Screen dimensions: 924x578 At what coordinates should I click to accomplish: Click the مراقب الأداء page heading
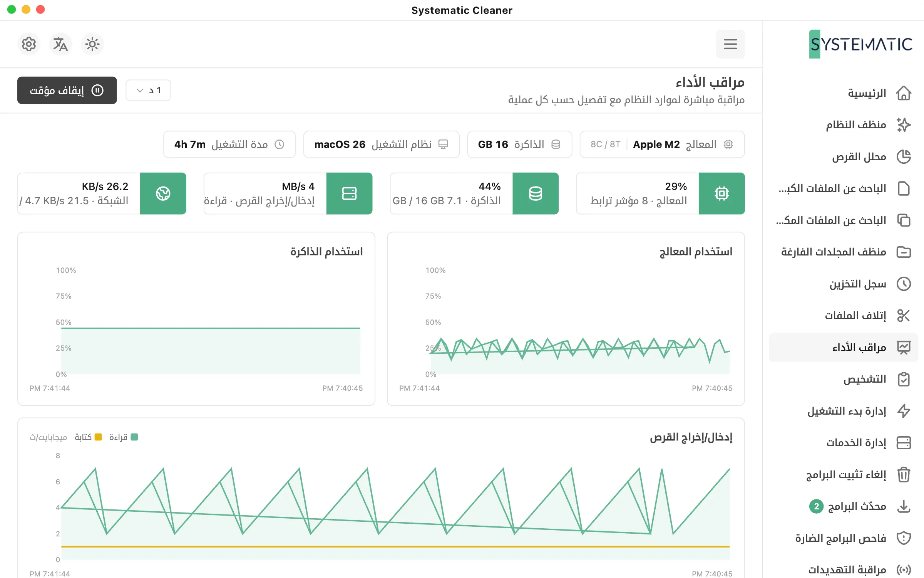pos(710,82)
